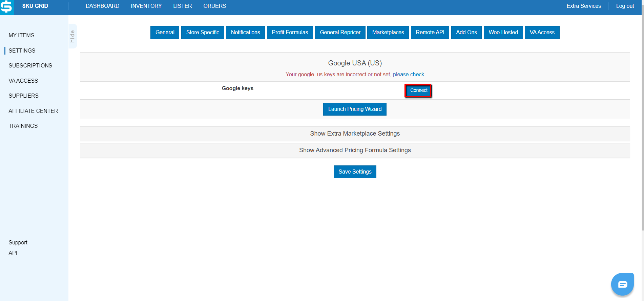The image size is (644, 301).
Task: Switch to the Add Ons tab
Action: click(x=466, y=33)
